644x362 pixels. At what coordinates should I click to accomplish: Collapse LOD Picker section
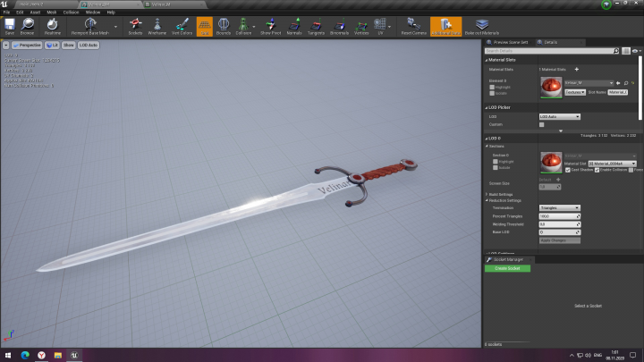[487, 107]
